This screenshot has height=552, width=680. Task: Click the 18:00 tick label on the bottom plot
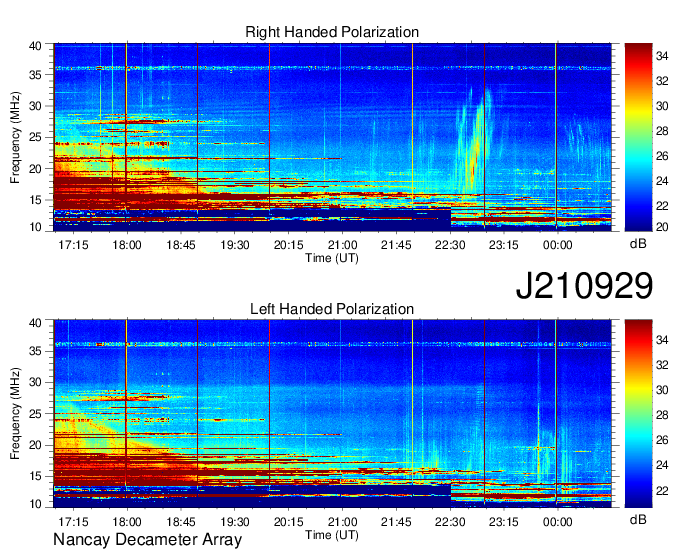pyautogui.click(x=127, y=522)
